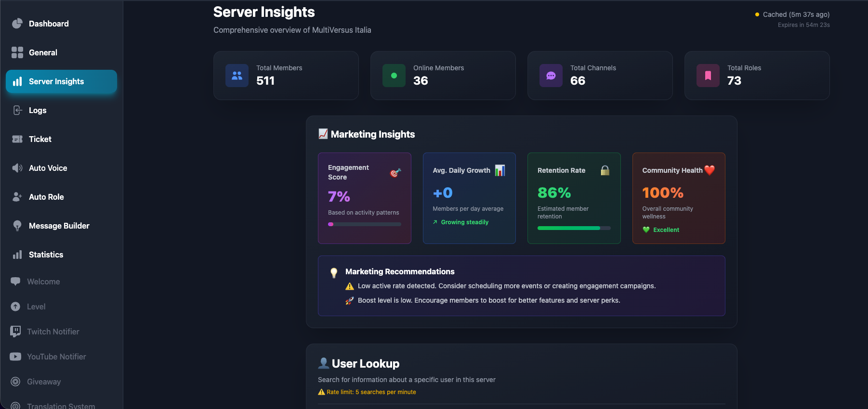Click the Total Members people icon
Screen dimensions: 868x409
[237, 76]
